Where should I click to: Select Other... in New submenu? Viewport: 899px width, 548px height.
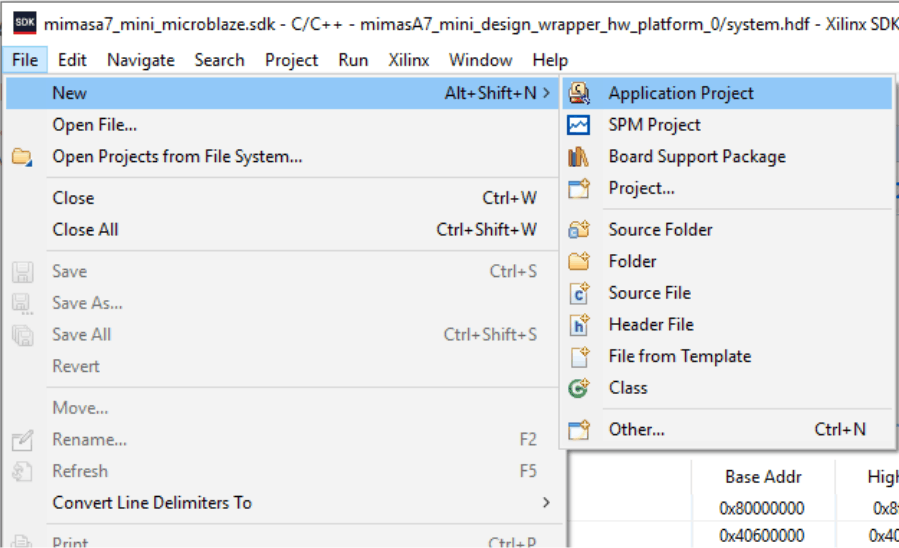pos(636,429)
